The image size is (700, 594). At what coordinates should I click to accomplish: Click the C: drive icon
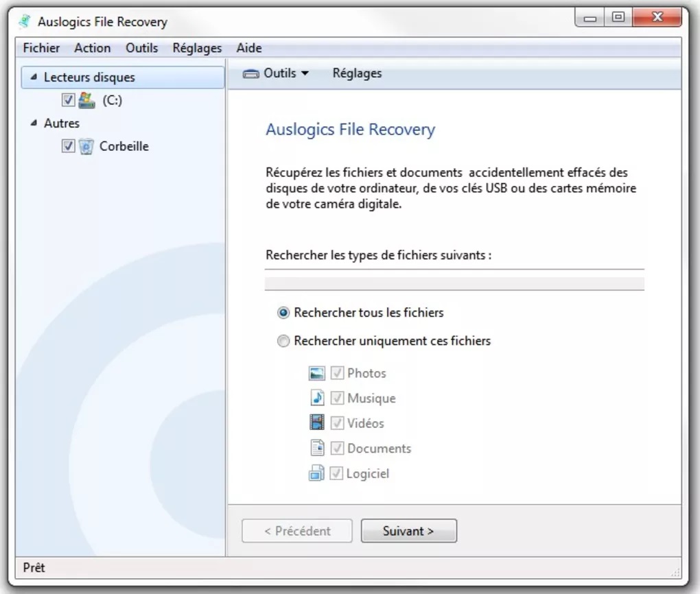coord(86,100)
